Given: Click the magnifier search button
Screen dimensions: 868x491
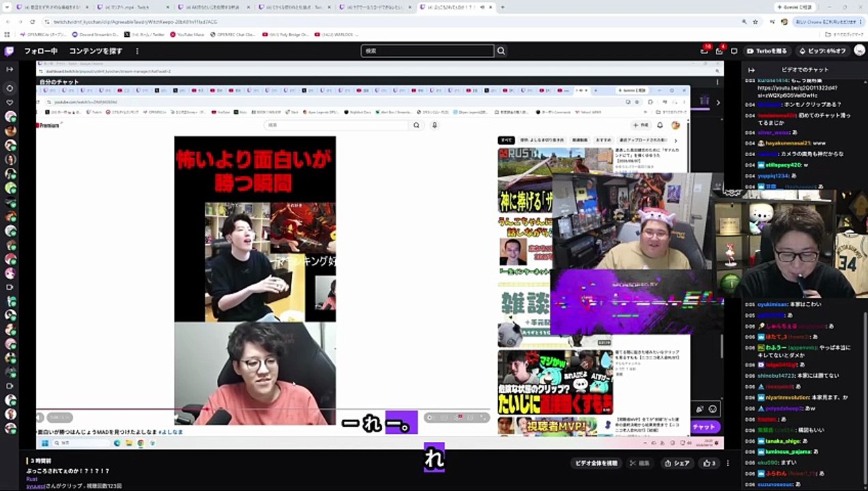Looking at the screenshot, I should pos(502,51).
